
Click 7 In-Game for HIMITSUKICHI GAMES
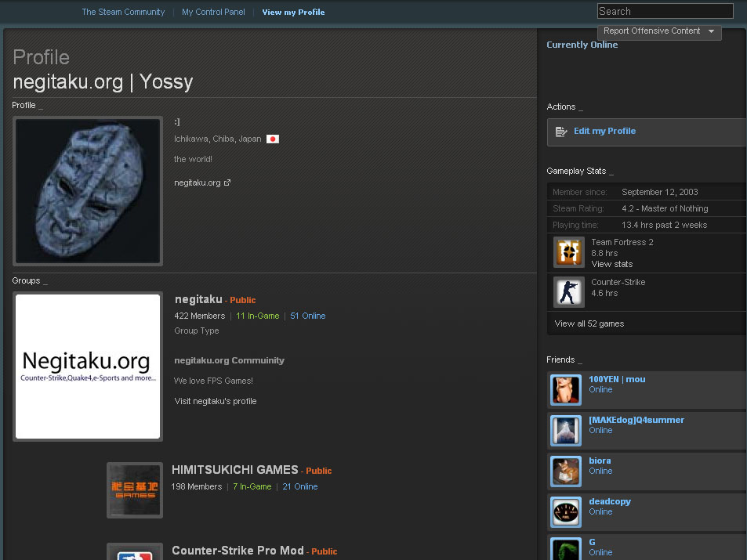[x=252, y=486]
